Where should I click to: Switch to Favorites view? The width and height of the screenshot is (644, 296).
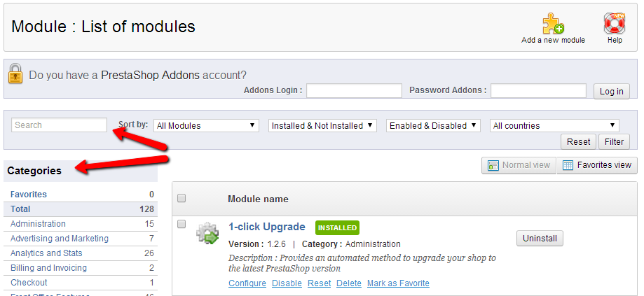point(597,165)
